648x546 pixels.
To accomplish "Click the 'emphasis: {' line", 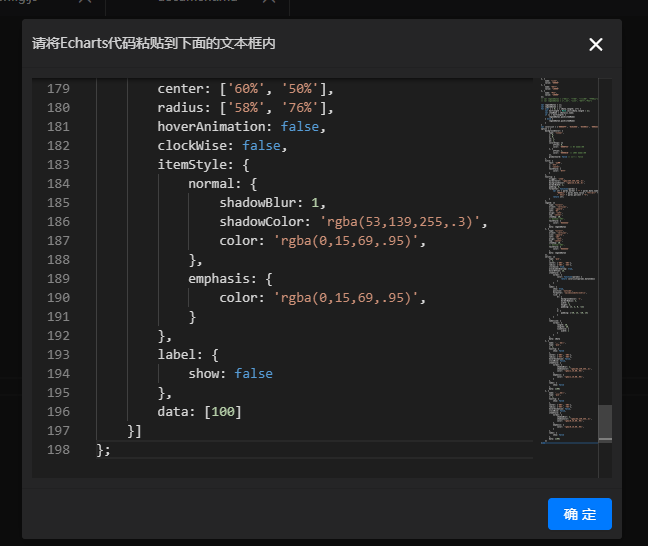I will 230,279.
